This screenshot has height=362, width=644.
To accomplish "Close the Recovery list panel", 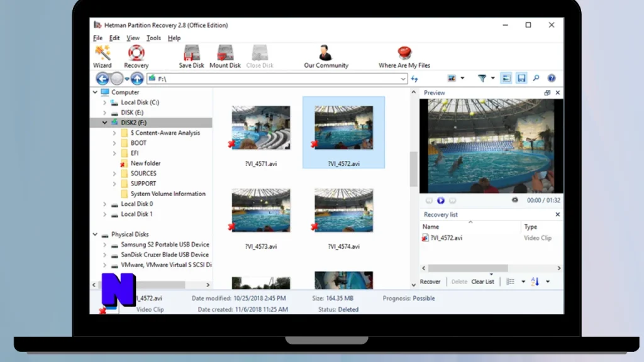I will click(x=558, y=214).
